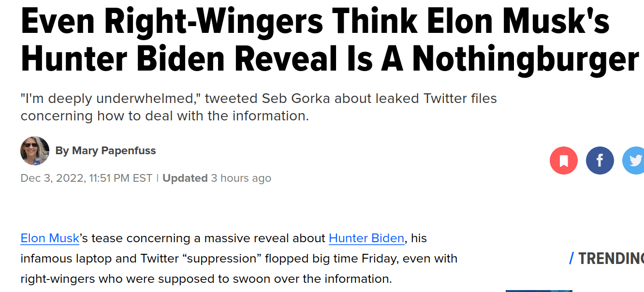
Task: Share the article via Twitter bird icon
Action: [633, 160]
